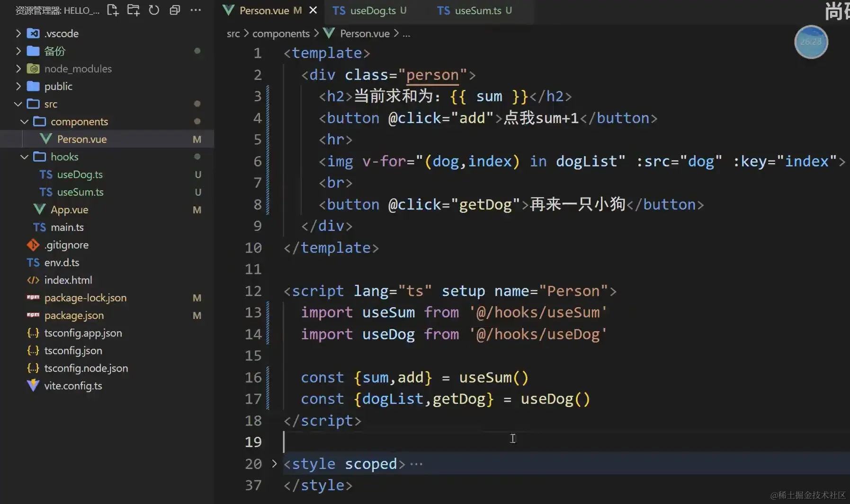Expand the public folder
The width and height of the screenshot is (850, 504).
click(18, 86)
